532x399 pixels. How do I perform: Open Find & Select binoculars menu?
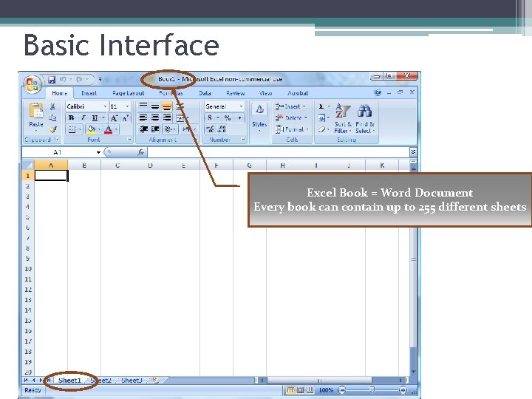click(x=365, y=118)
